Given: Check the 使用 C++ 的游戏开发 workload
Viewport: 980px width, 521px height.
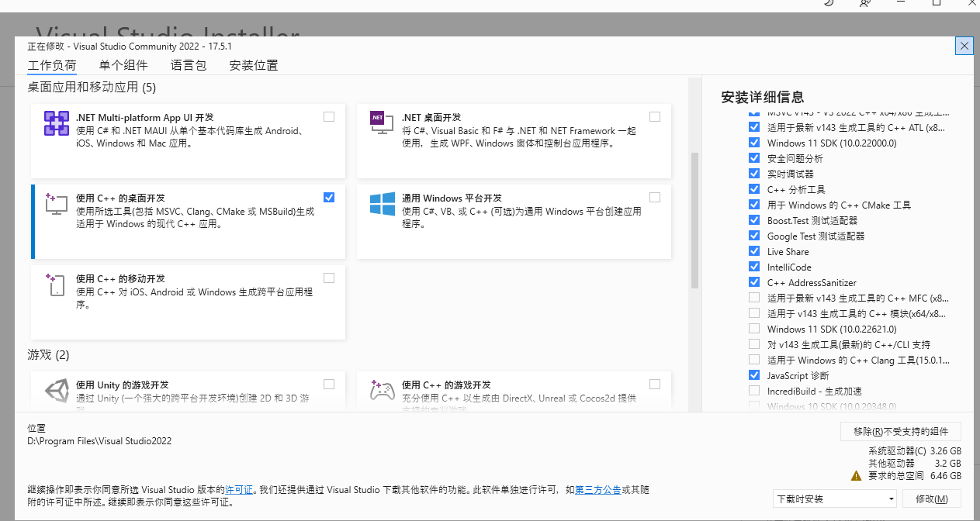Looking at the screenshot, I should 655,384.
